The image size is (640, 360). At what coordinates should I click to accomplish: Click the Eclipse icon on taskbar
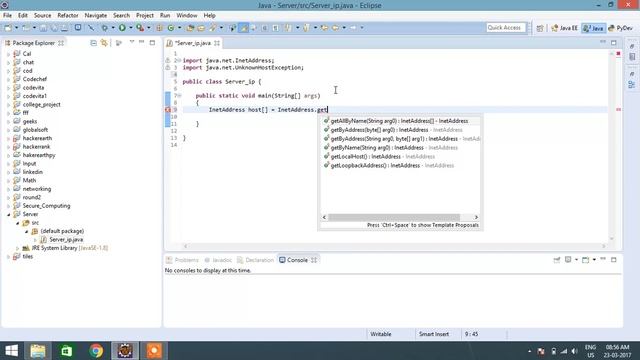point(125,351)
